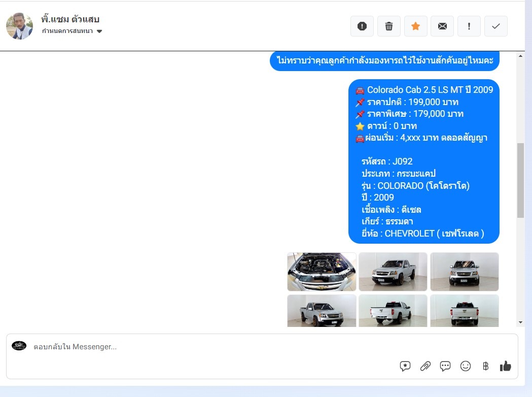Click the ดาวน์ : 0 บาท line

[386, 126]
